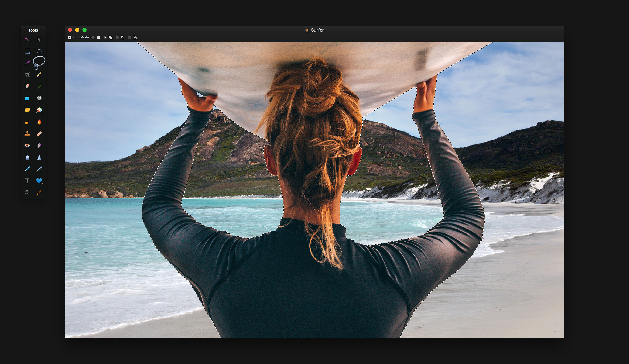Activate the Paint Bucket tool
Image resolution: width=629 pixels, height=364 pixels.
[39, 98]
